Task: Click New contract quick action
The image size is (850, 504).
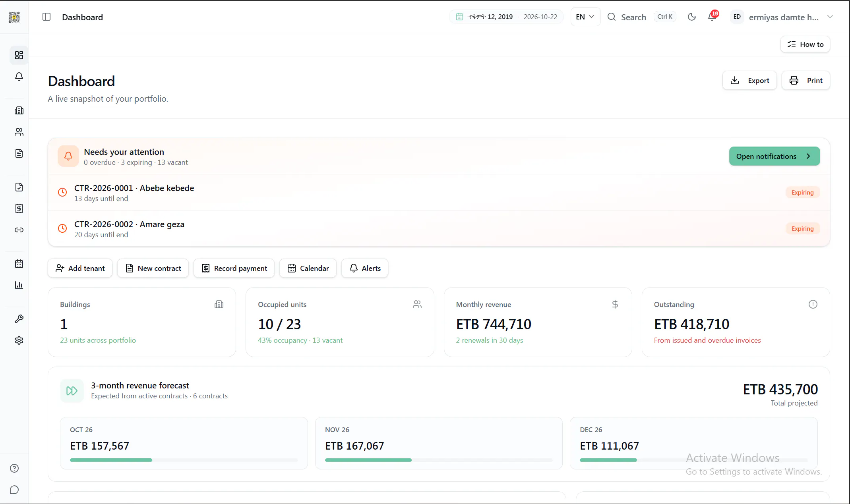Action: tap(153, 268)
